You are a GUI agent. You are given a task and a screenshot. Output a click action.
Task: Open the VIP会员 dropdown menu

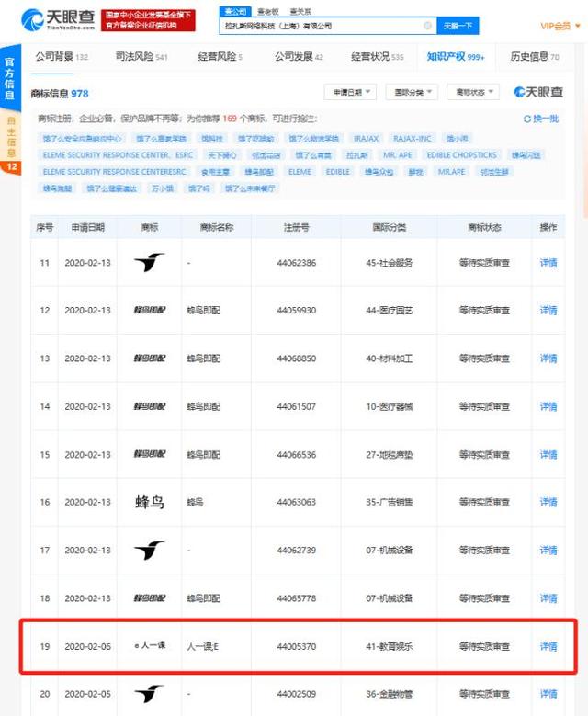point(560,26)
